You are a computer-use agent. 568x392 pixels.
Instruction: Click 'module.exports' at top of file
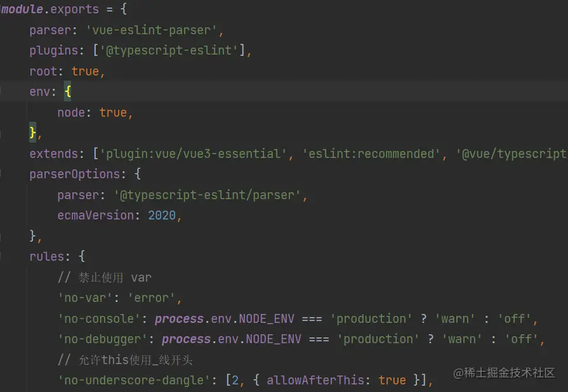click(x=50, y=9)
